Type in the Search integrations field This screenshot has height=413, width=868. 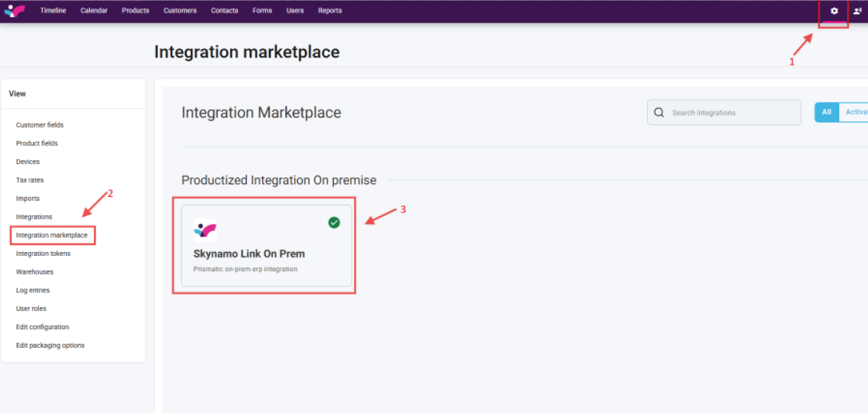pyautogui.click(x=731, y=113)
